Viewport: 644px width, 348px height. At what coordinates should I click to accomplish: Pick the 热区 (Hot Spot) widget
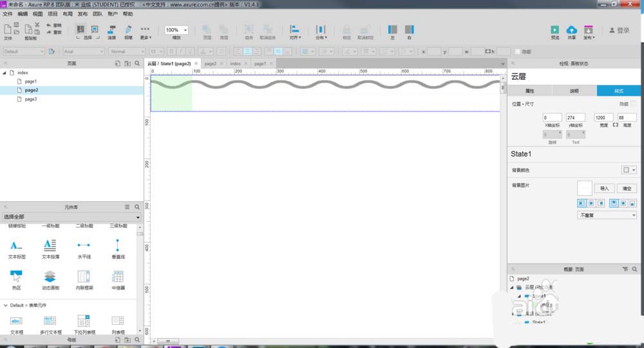pos(15,280)
